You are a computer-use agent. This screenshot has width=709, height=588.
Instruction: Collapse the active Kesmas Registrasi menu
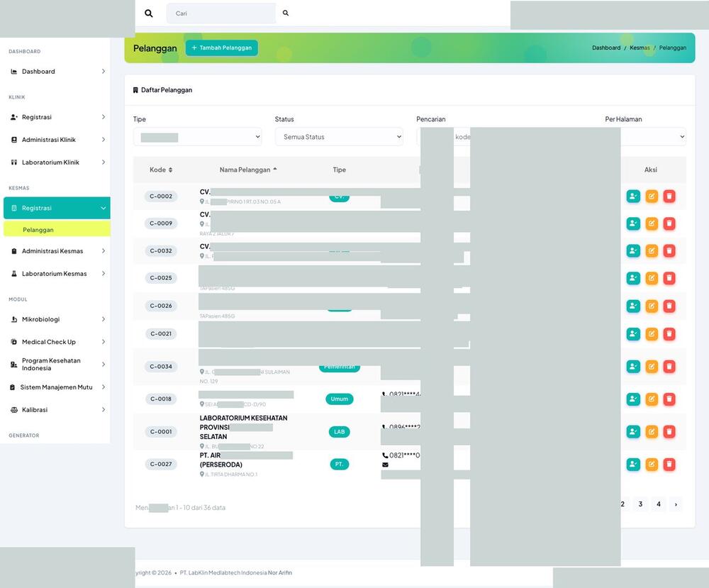pyautogui.click(x=57, y=208)
